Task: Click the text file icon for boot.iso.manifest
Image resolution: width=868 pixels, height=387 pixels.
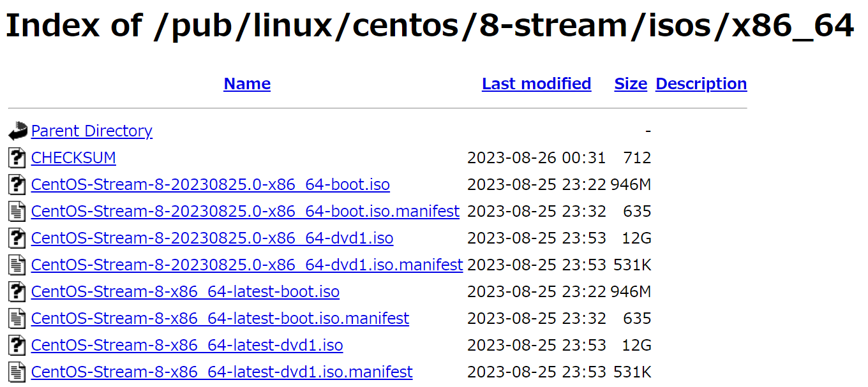Action: 17,211
